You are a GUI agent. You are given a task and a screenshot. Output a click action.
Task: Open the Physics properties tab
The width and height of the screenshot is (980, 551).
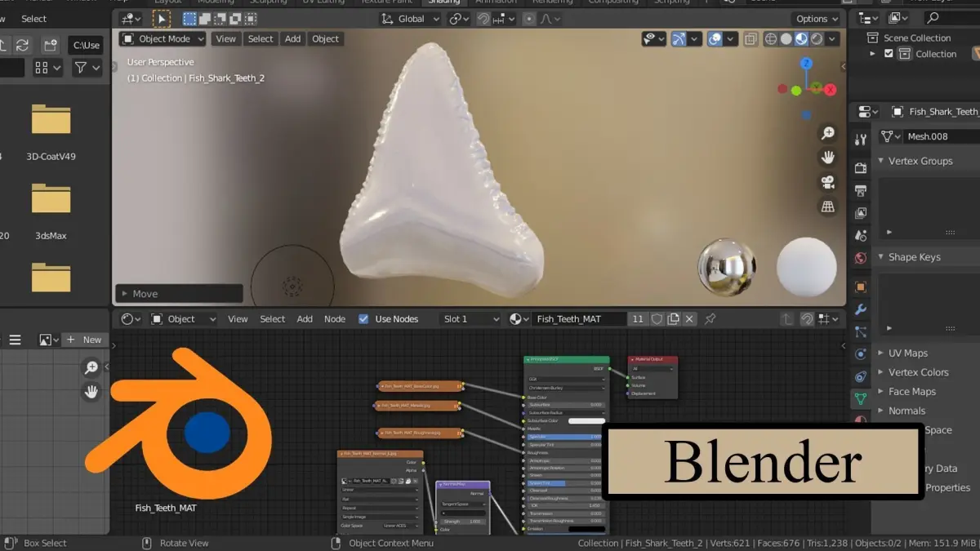[860, 354]
